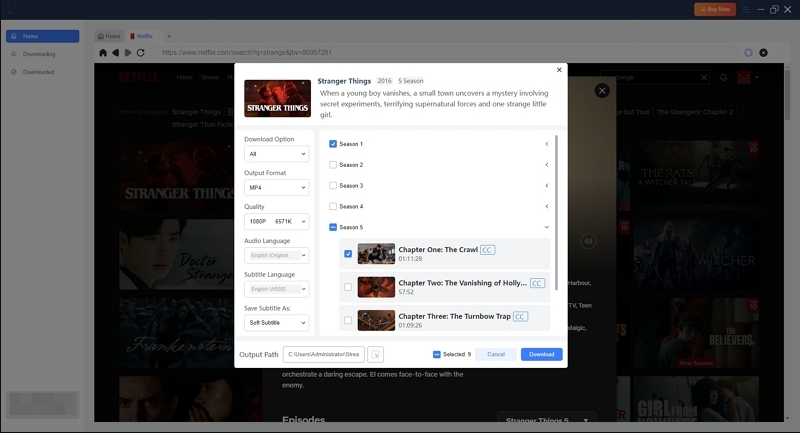Image resolution: width=800 pixels, height=433 pixels.
Task: Open Audio Language dropdown
Action: pos(277,255)
